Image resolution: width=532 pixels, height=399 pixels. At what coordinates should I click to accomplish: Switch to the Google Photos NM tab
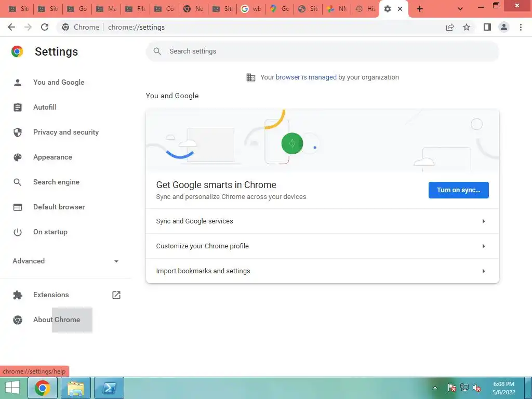pos(337,9)
